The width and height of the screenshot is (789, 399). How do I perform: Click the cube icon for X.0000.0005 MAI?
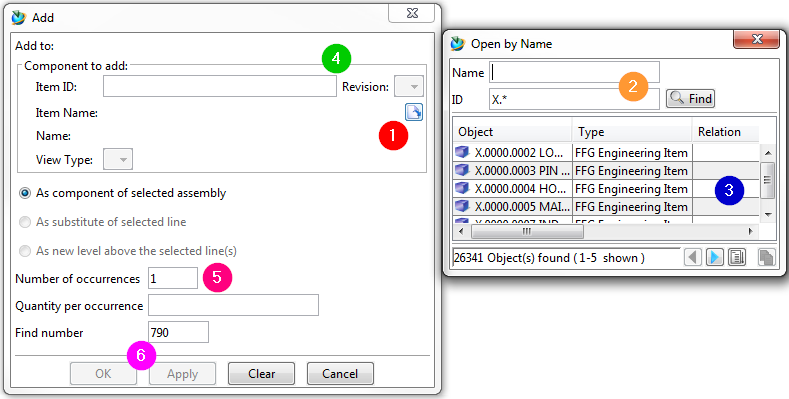pyautogui.click(x=461, y=206)
